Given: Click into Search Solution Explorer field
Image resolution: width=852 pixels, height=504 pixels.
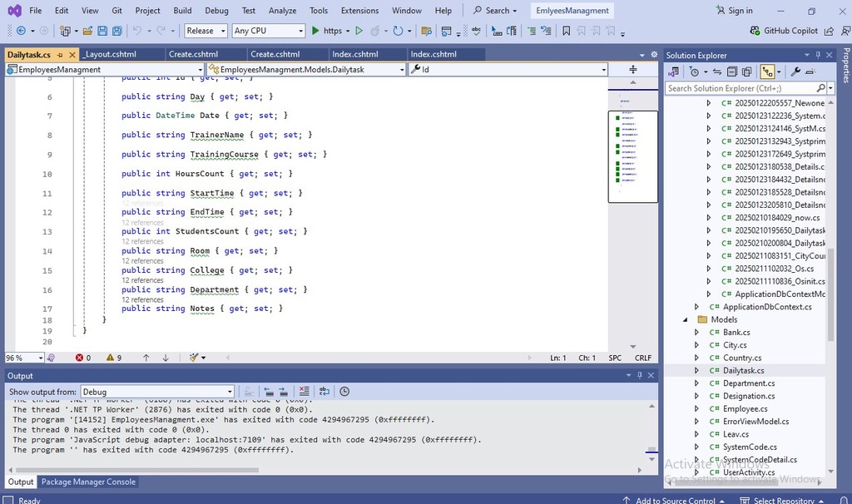Looking at the screenshot, I should [741, 88].
